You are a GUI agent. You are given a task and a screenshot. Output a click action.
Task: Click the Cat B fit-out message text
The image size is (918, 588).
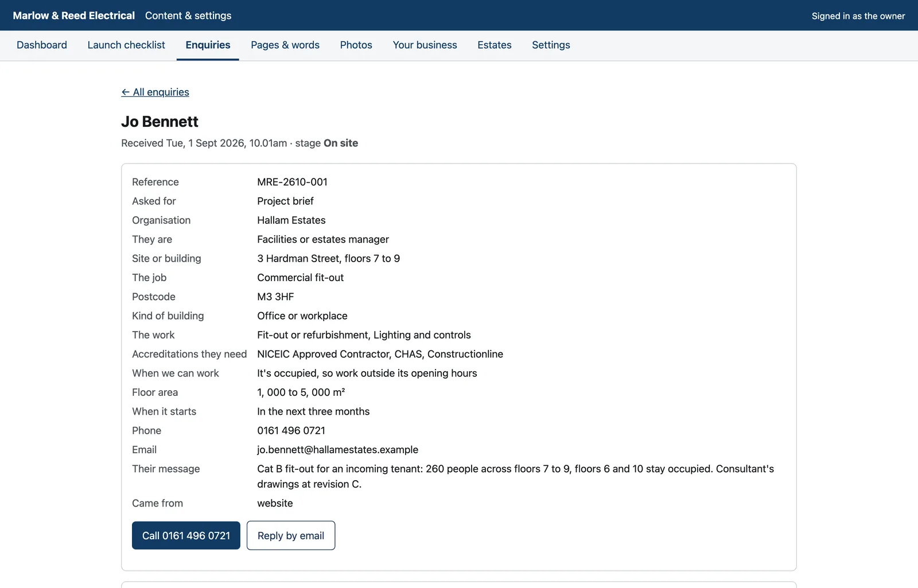pos(515,476)
